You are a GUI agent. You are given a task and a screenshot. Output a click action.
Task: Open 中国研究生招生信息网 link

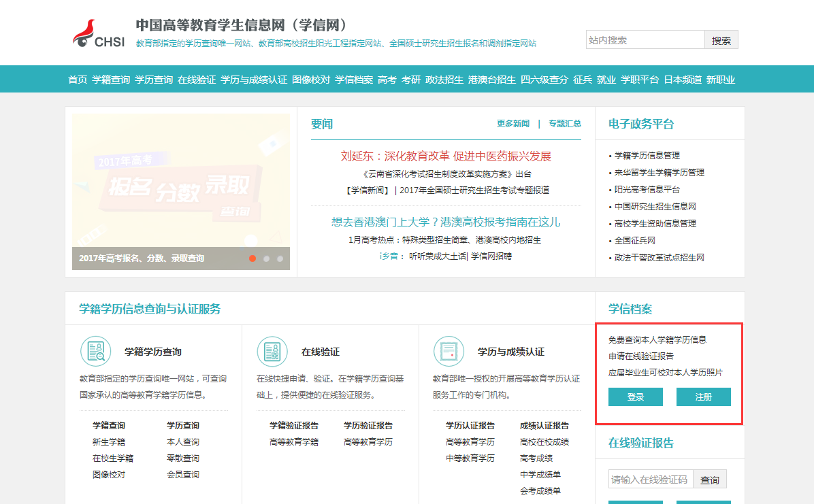655,206
